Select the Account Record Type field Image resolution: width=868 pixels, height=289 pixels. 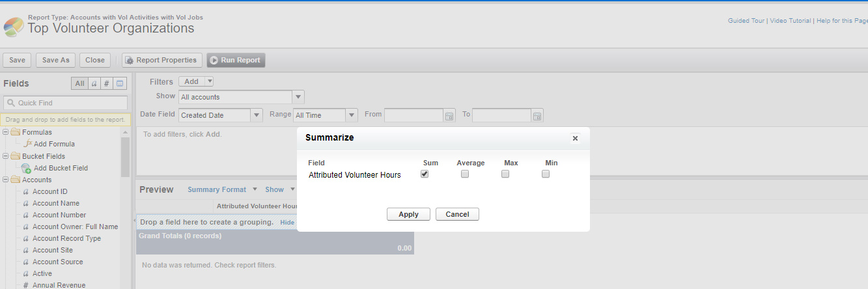click(66, 238)
